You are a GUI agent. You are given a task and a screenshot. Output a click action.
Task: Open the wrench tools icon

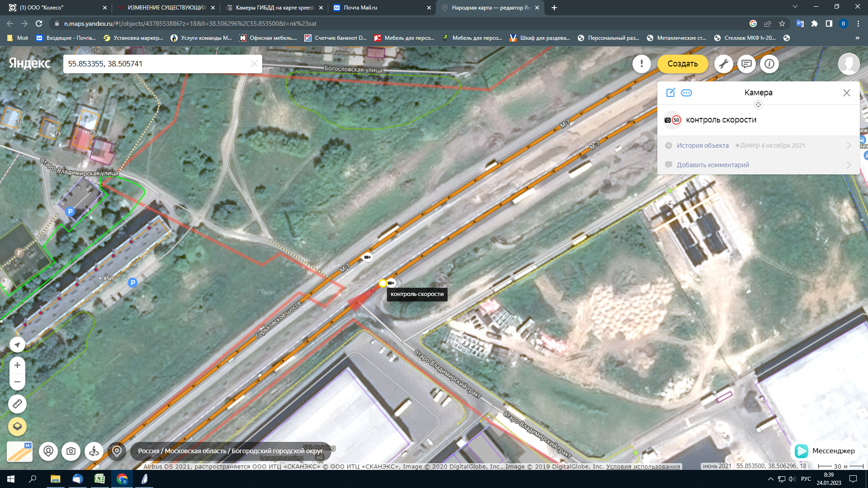(723, 64)
